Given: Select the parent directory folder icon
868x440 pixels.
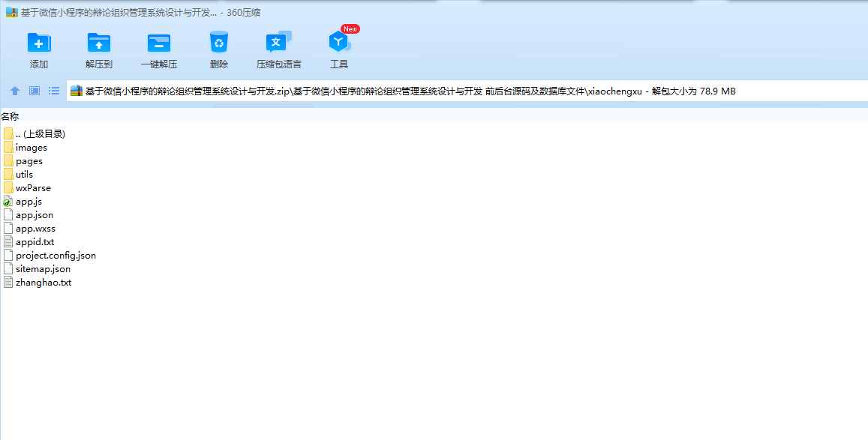Looking at the screenshot, I should [8, 133].
